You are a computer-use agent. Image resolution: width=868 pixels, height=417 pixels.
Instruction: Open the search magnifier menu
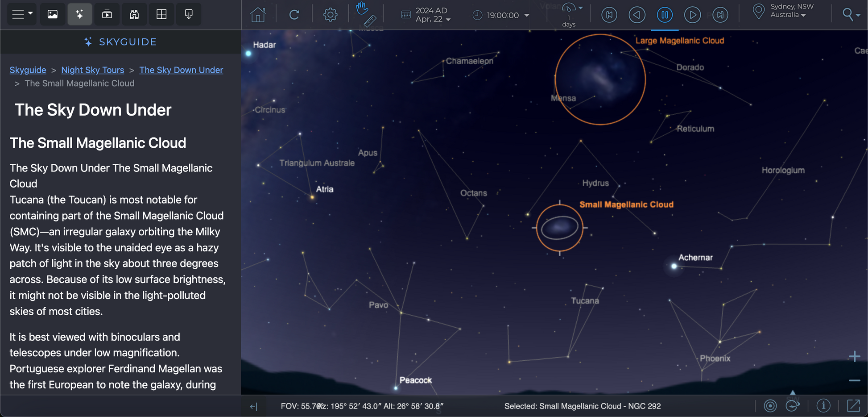pos(851,15)
